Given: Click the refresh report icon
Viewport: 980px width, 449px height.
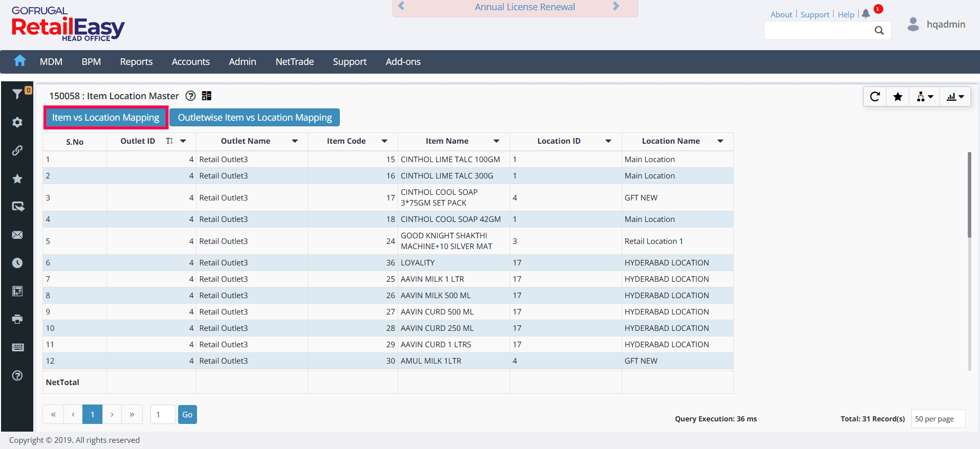Looking at the screenshot, I should 875,97.
